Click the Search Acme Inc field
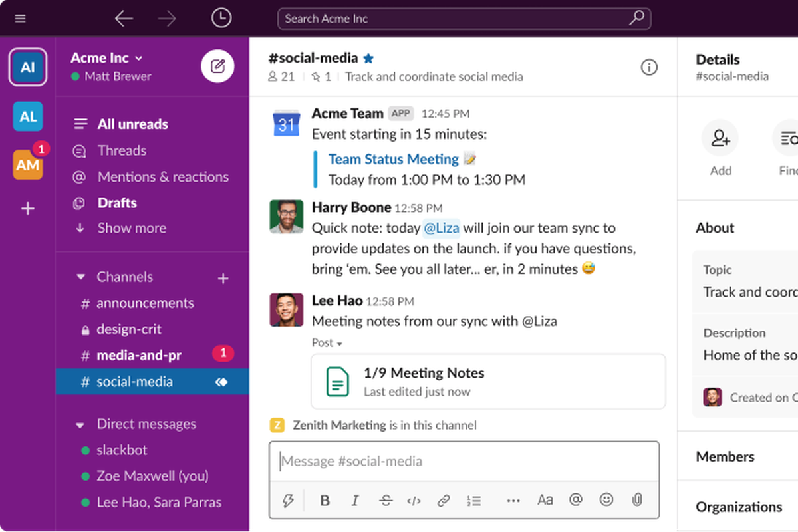This screenshot has width=798, height=532. (x=464, y=19)
